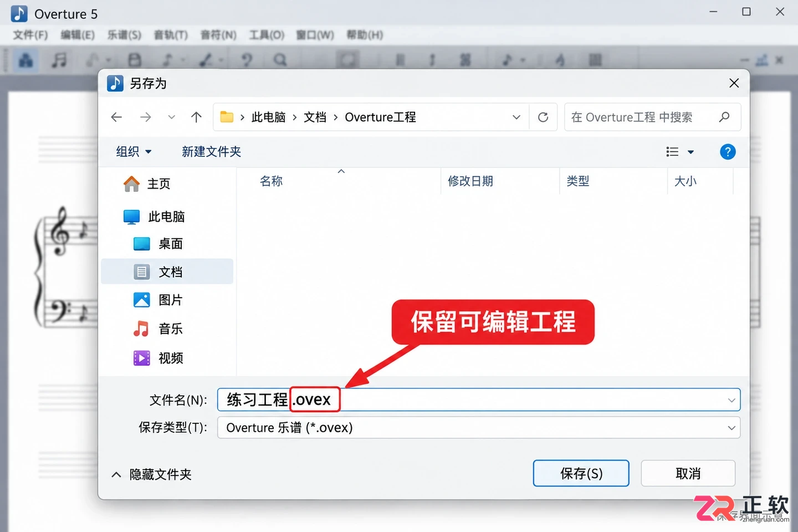Click the 文件名 input field
Viewport: 798px width, 532px height.
tap(479, 400)
